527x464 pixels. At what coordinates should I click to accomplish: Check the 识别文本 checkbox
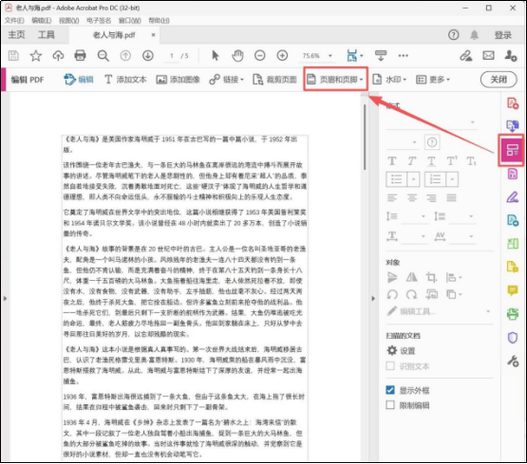point(390,366)
